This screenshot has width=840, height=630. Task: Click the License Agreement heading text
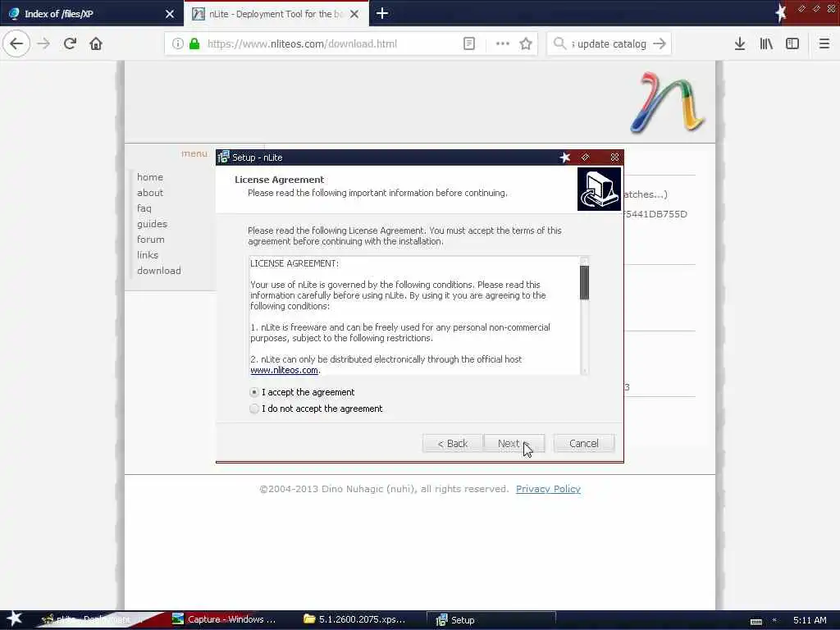tap(279, 180)
